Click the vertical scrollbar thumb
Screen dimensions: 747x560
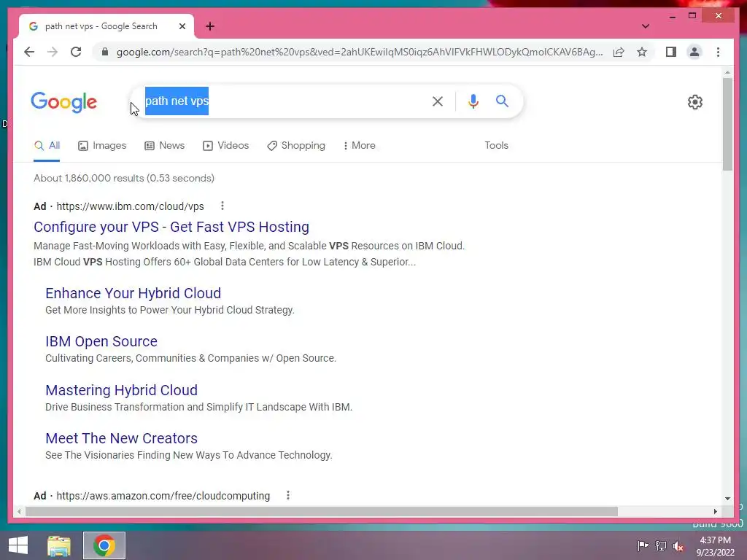pyautogui.click(x=727, y=124)
